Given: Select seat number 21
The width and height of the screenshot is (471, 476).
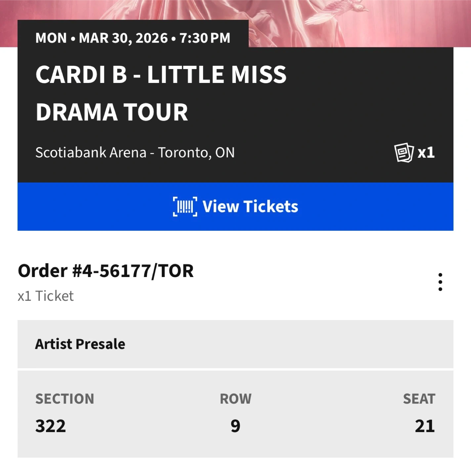Looking at the screenshot, I should 425,426.
